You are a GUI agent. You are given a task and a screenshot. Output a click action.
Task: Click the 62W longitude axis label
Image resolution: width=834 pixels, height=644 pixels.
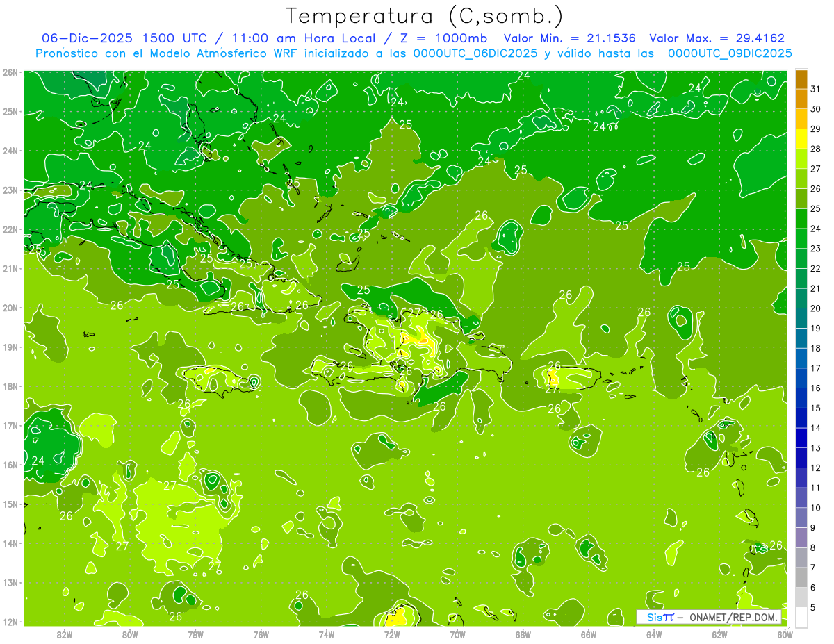coord(720,634)
